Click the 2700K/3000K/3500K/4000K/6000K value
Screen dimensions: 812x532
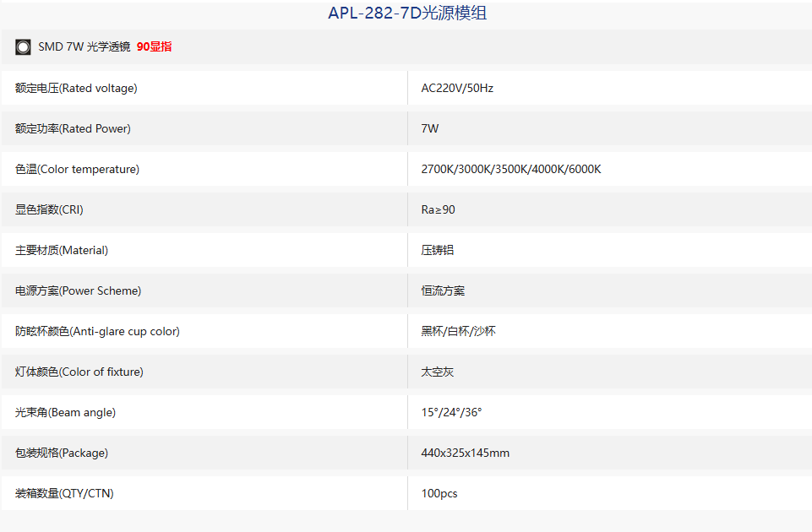(x=511, y=169)
